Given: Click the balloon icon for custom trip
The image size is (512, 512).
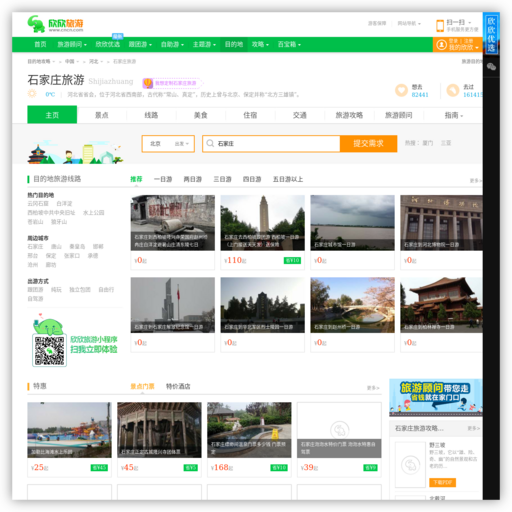Looking at the screenshot, I should (x=148, y=83).
